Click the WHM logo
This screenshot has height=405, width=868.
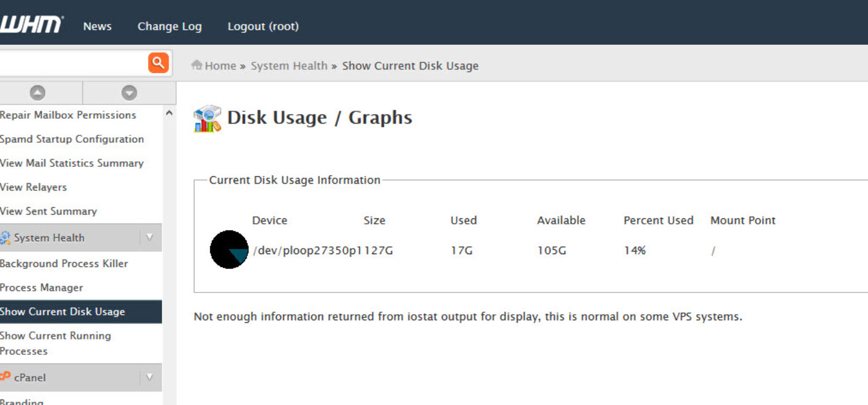click(31, 25)
